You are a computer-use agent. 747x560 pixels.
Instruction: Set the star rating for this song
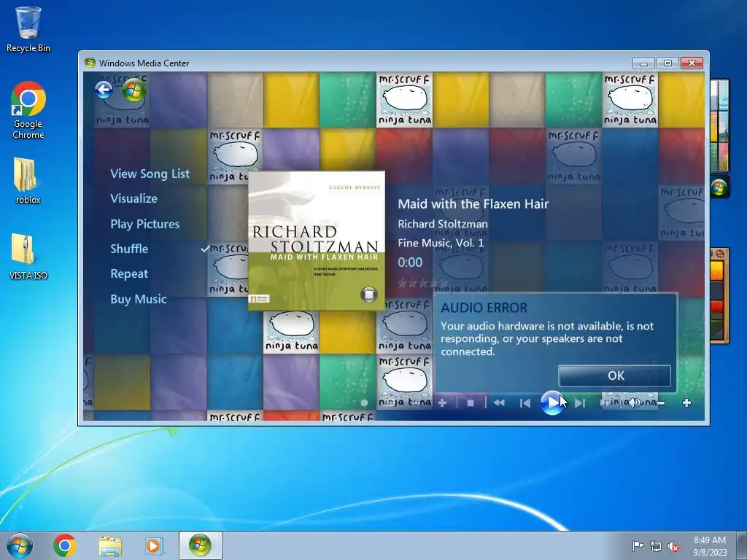[422, 284]
